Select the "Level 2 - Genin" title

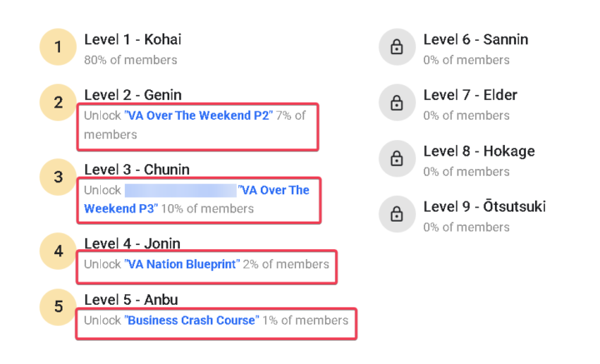click(x=132, y=95)
